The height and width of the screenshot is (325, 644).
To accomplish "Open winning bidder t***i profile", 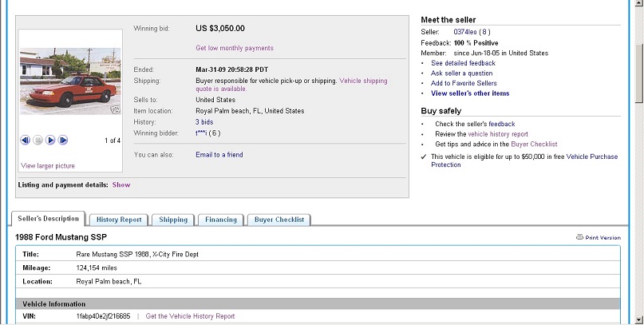I will pos(201,133).
